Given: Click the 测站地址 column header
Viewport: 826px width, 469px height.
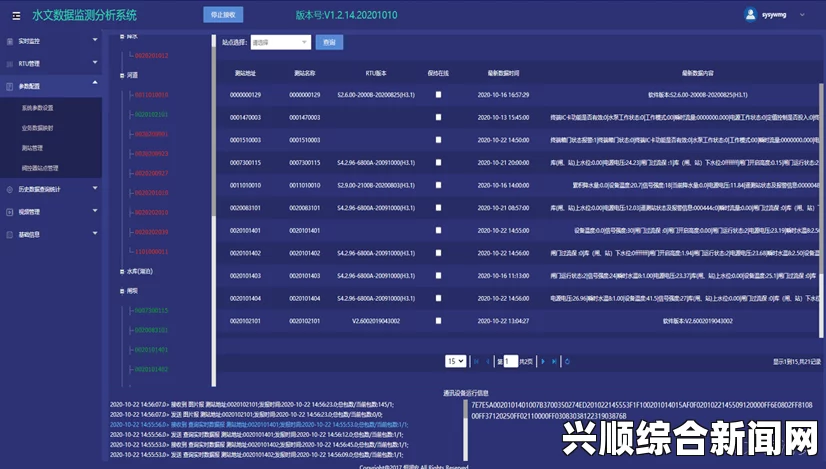Looking at the screenshot, I should pos(245,73).
